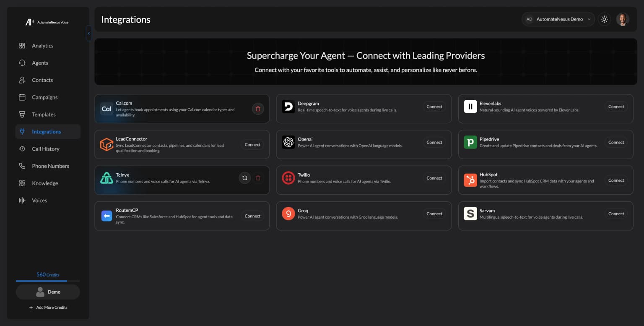The width and height of the screenshot is (644, 326).
Task: Connect the Twilio integration
Action: [434, 178]
